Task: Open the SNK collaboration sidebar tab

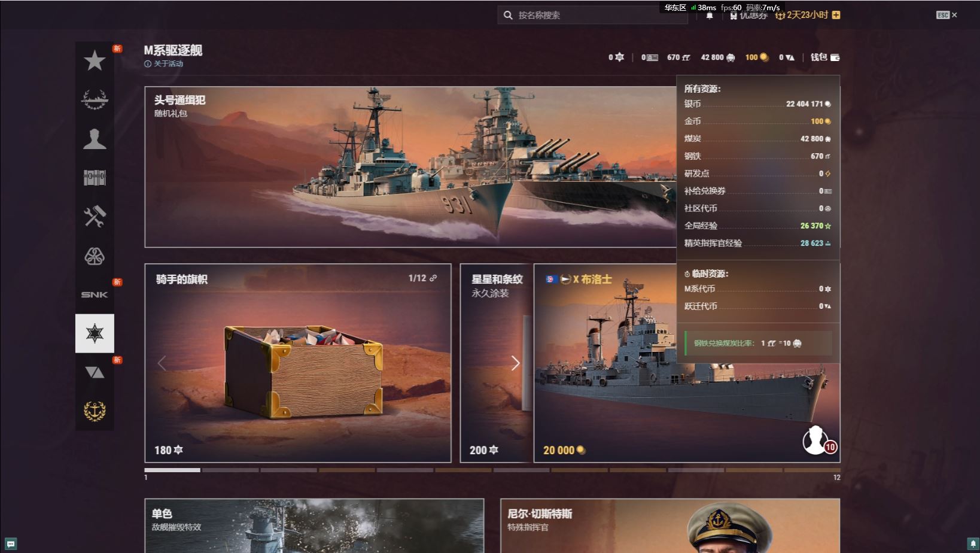Action: point(95,294)
